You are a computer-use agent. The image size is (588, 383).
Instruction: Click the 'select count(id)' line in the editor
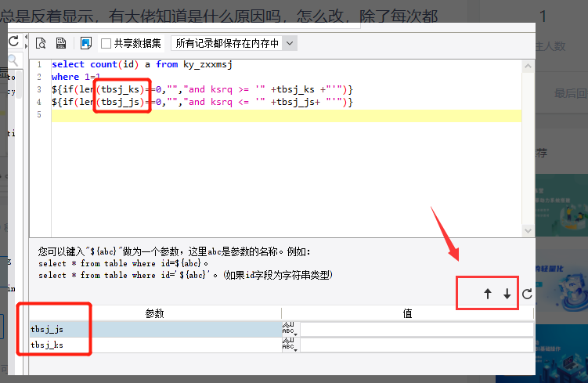(x=142, y=64)
